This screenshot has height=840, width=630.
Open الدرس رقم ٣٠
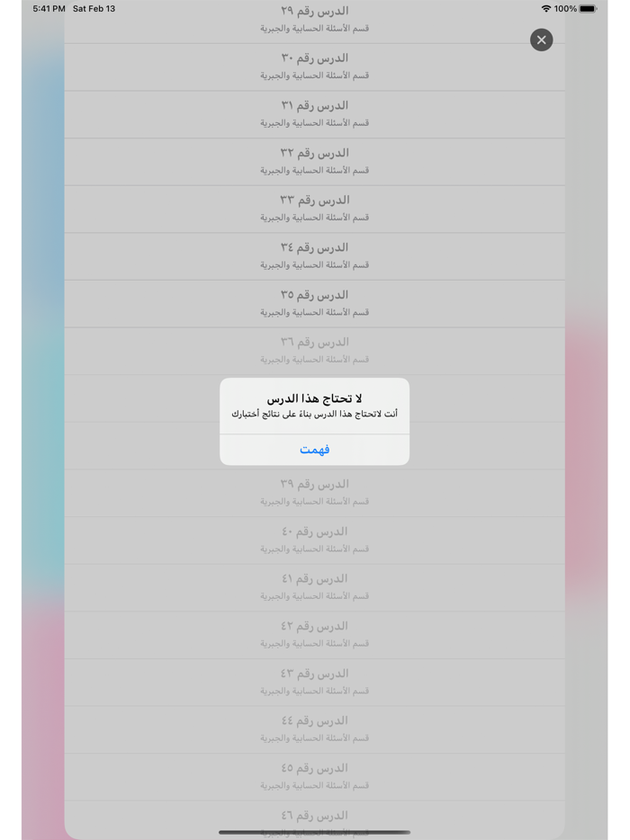313,66
